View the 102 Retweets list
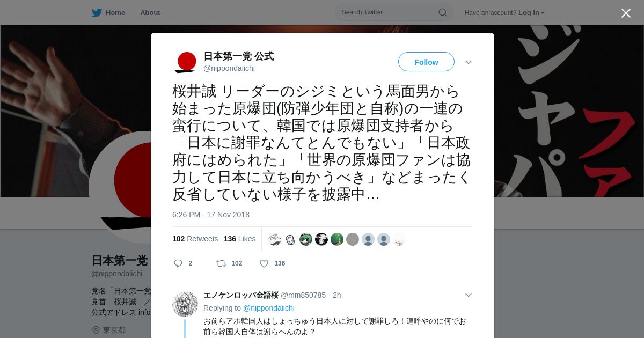Image resolution: width=644 pixels, height=338 pixels. point(195,239)
